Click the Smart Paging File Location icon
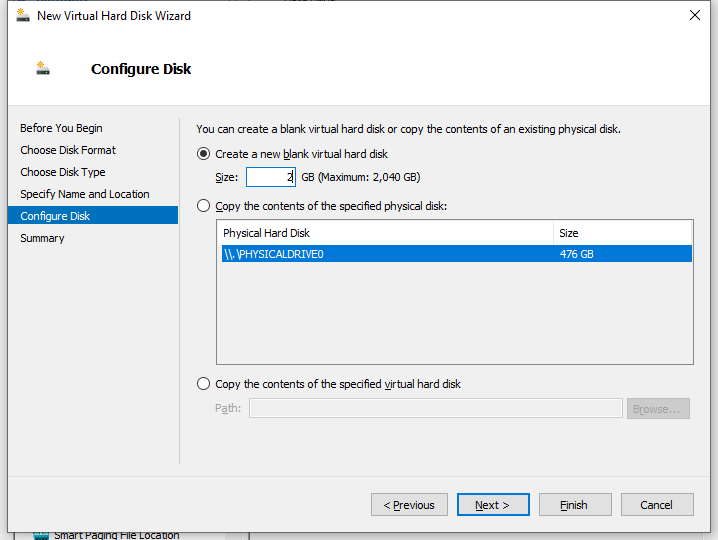The image size is (718, 540). click(x=41, y=536)
